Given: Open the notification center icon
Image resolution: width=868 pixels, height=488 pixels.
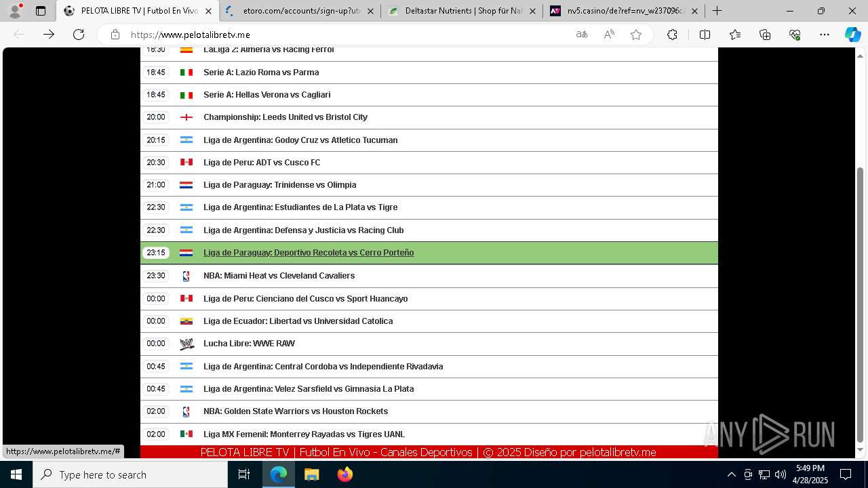Looking at the screenshot, I should click(x=846, y=475).
